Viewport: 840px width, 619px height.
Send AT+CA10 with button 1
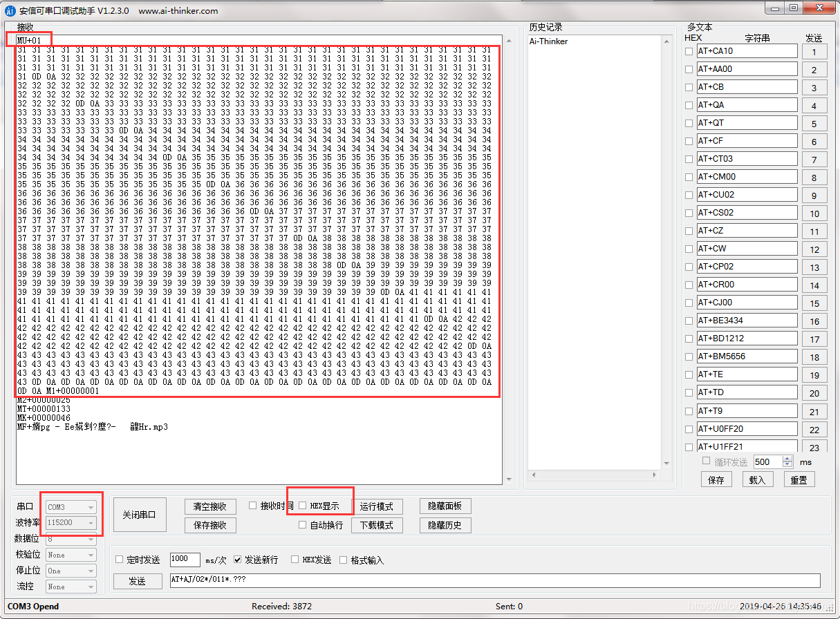(814, 52)
